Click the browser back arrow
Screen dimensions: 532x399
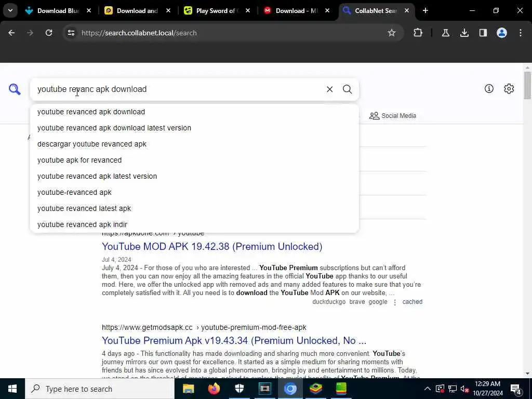coord(11,33)
